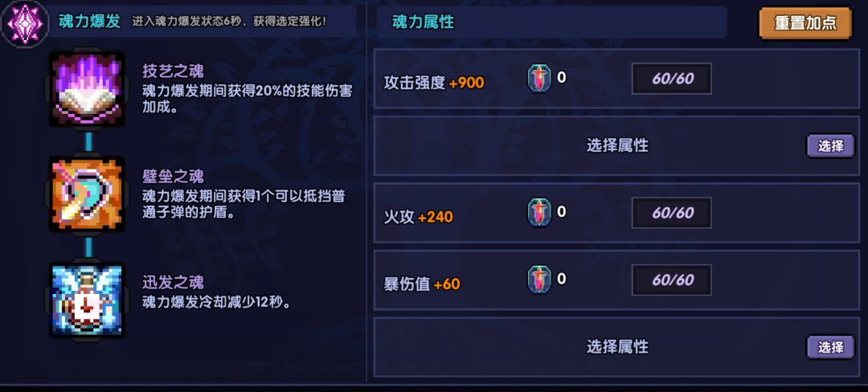Click the 迅发之魂 skill name text

point(173,282)
